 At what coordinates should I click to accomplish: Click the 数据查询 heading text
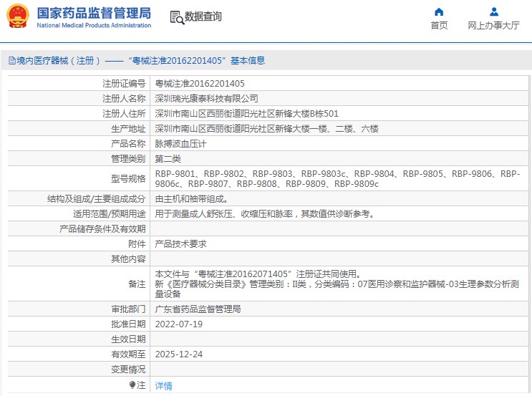pyautogui.click(x=203, y=16)
